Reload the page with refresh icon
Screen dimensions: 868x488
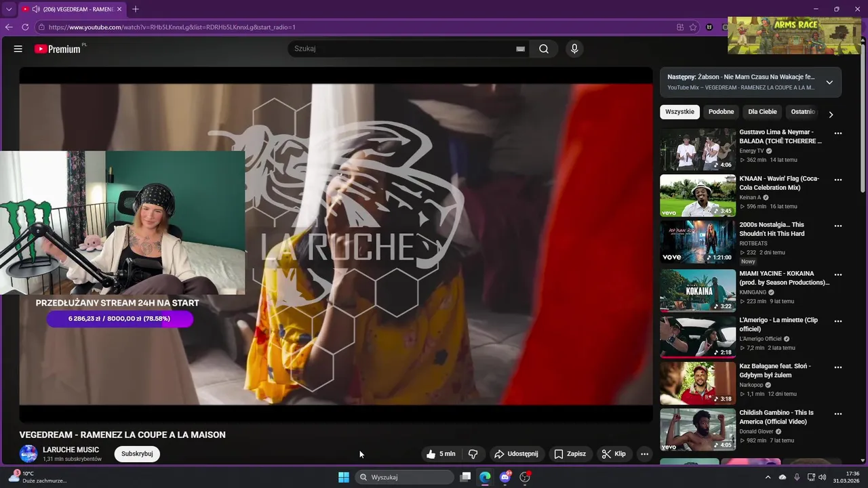tap(25, 27)
